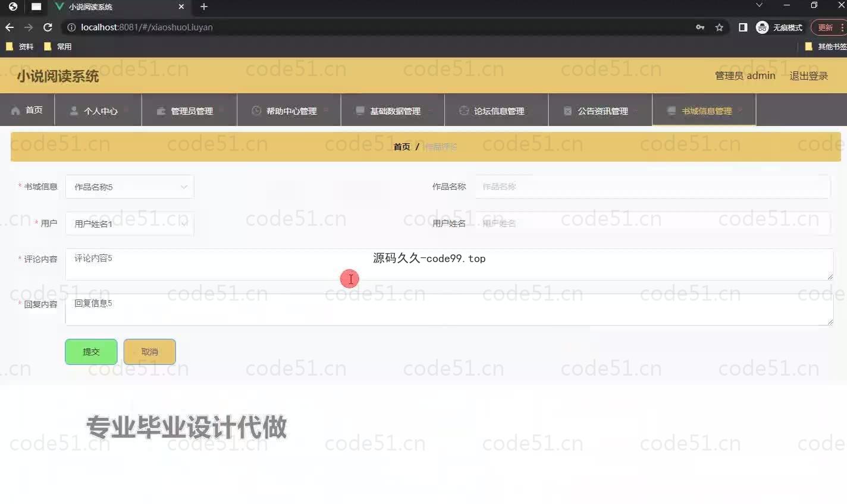The image size is (847, 504).
Task: Click the 评论内容 text area
Action: point(449,264)
